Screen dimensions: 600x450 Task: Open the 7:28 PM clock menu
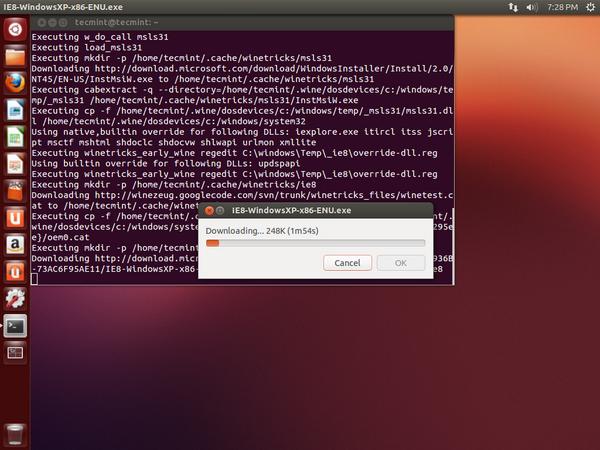tap(562, 7)
